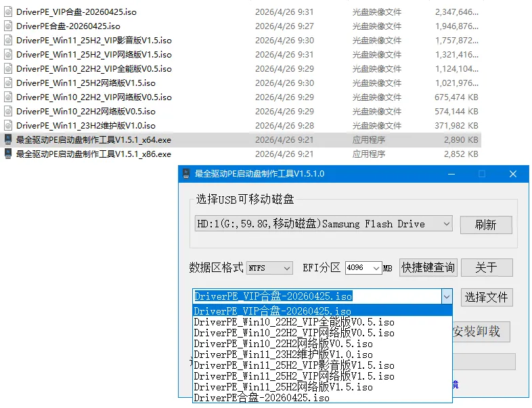Screen dimensions: 532x408
Task: Click file name DriverPE合盘-20260425.iso in file list
Action: 68,26
